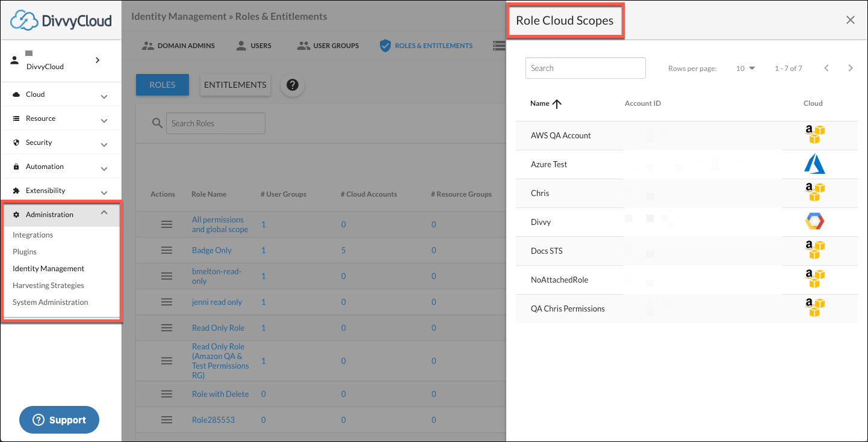This screenshot has height=442, width=868.
Task: Select the AWS QA Account row name
Action: click(x=561, y=135)
